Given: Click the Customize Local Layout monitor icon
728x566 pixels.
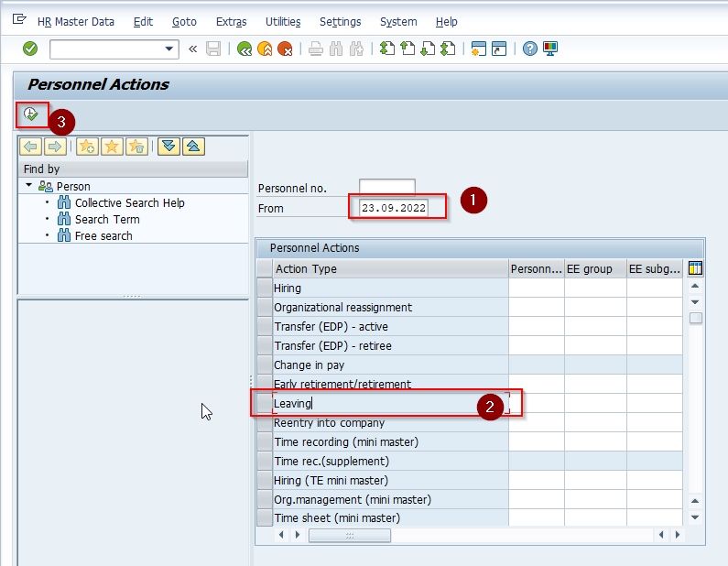Looking at the screenshot, I should pyautogui.click(x=550, y=49).
